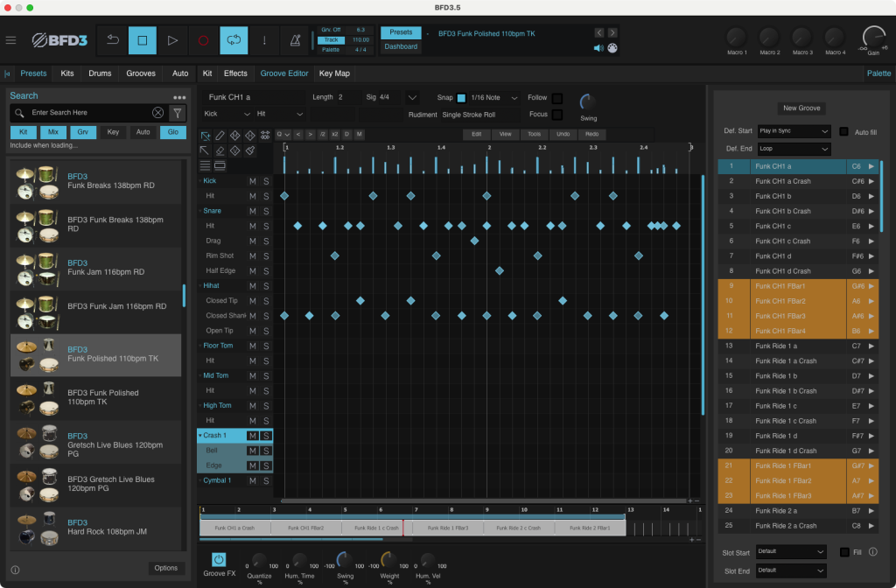Open the Key Map tab

334,73
